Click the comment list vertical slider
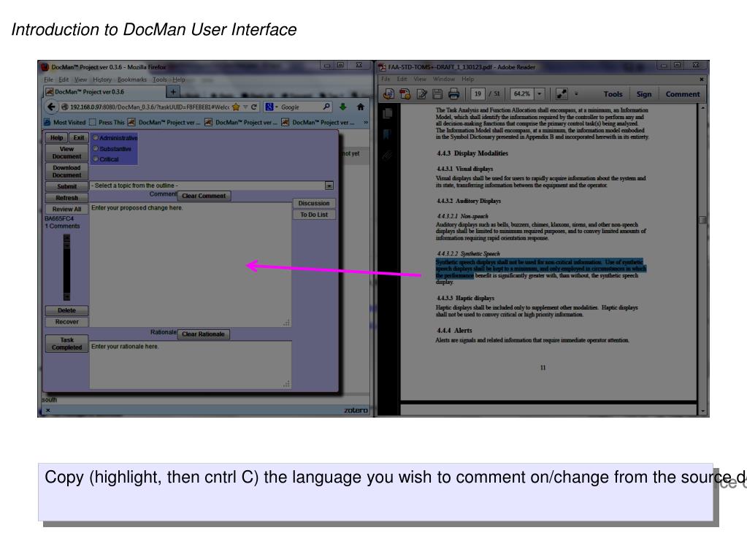Screen dimensions: 747x560 click(x=66, y=267)
